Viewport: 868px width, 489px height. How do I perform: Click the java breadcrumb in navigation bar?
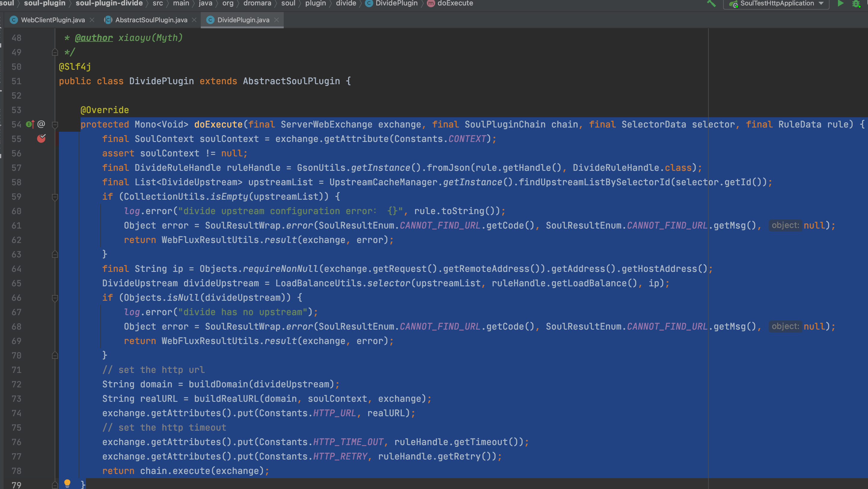click(206, 3)
